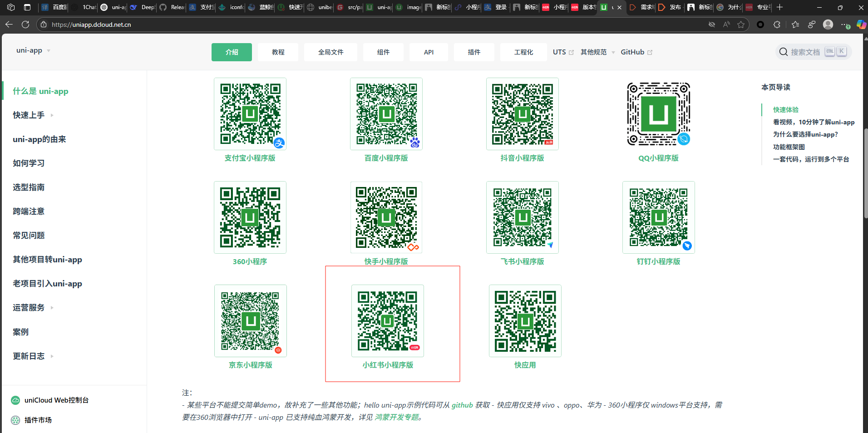This screenshot has width=868, height=433.
Task: Open the workspaces icon at top-left
Action: pyautogui.click(x=11, y=7)
